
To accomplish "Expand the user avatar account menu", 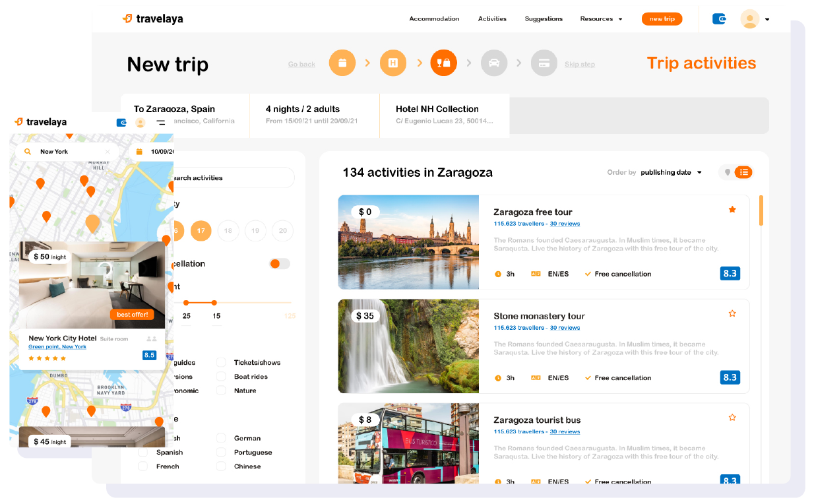I will [x=755, y=19].
